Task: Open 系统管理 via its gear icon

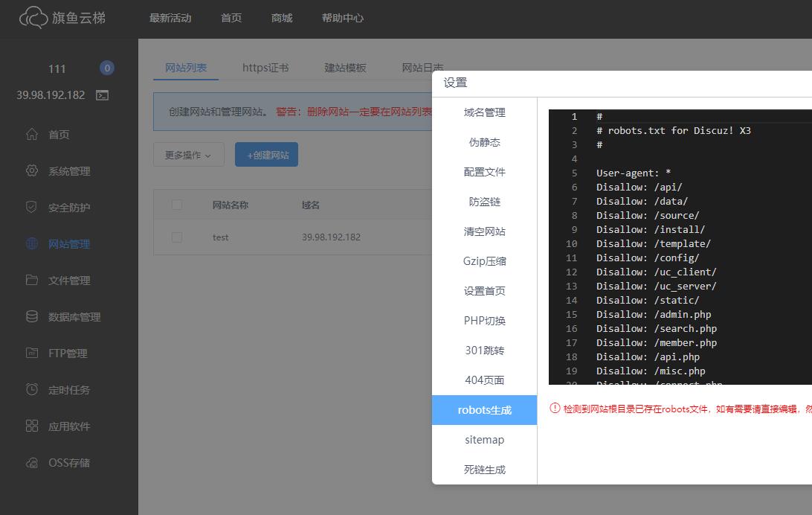Action: click(32, 171)
